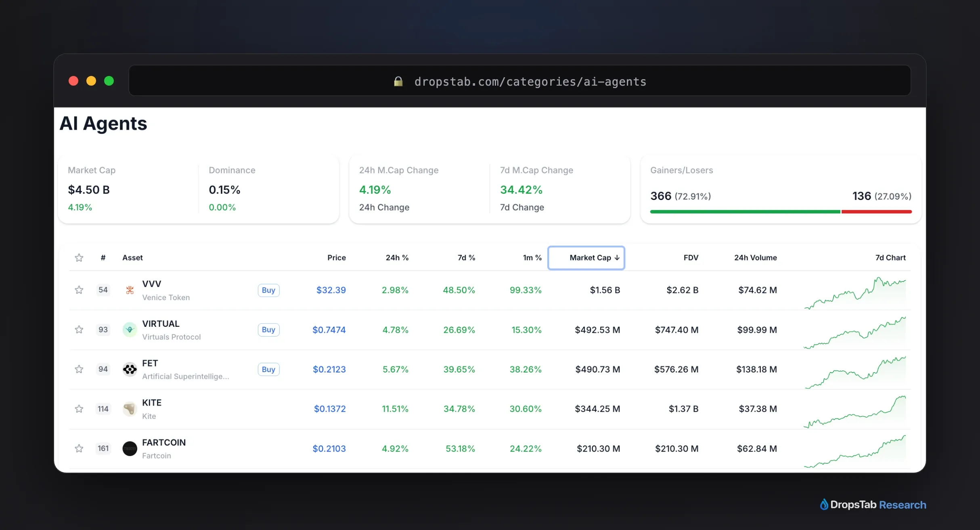
Task: Click the lock icon in address bar
Action: click(x=398, y=81)
